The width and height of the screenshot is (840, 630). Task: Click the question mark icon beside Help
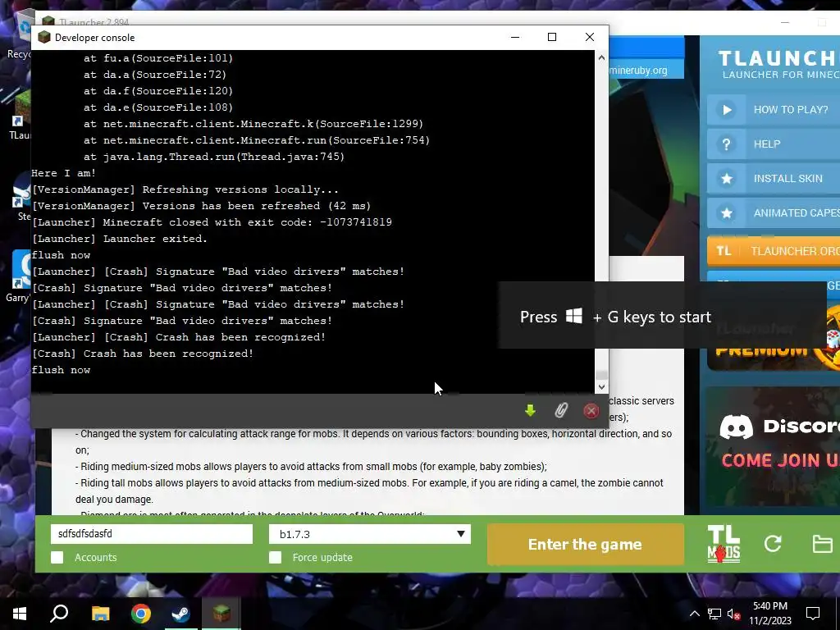pyautogui.click(x=727, y=144)
